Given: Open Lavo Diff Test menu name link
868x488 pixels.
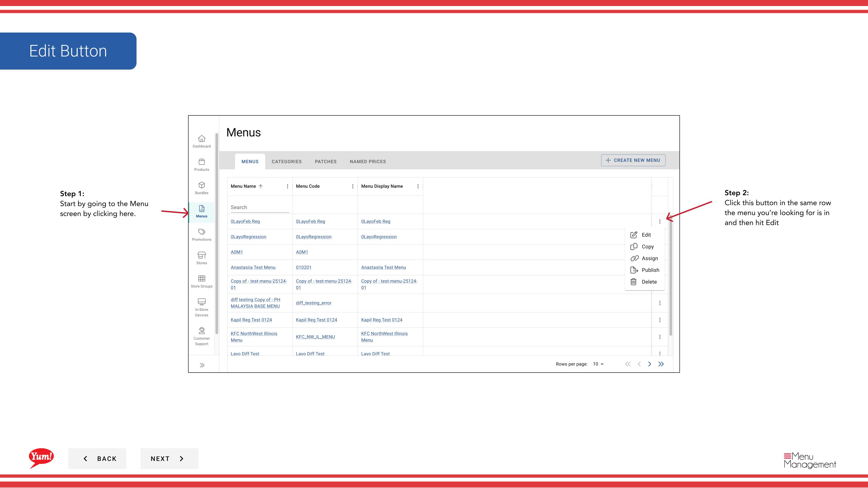Looking at the screenshot, I should click(x=245, y=354).
